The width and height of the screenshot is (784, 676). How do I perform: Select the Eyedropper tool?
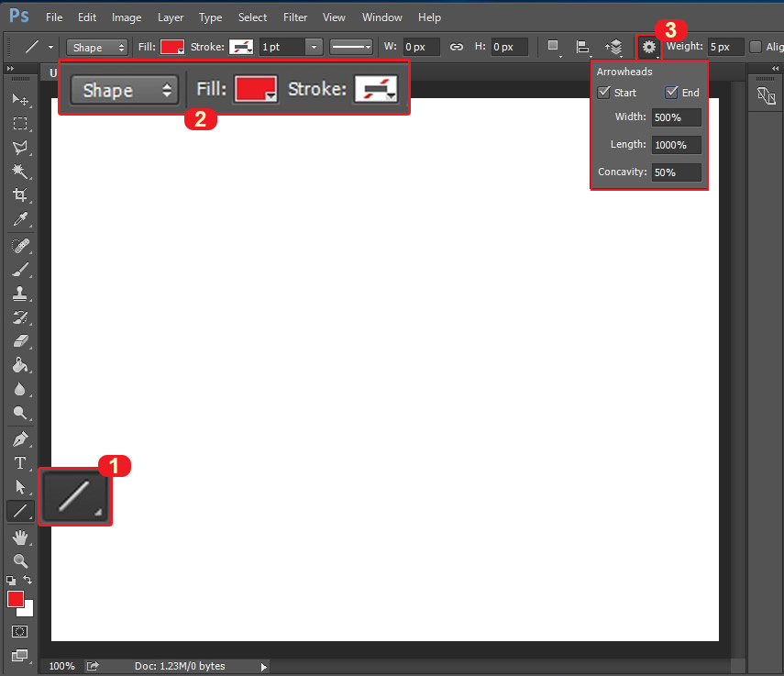(20, 219)
